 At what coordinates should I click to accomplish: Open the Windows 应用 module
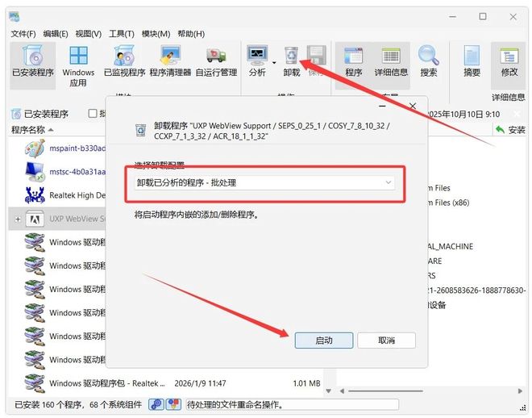(78, 66)
